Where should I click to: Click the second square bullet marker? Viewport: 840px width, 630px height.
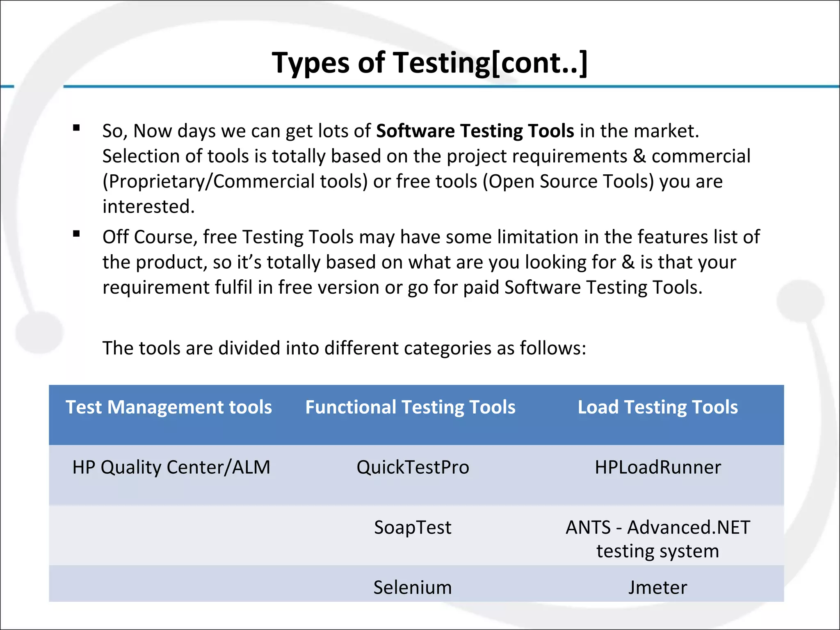(x=76, y=234)
